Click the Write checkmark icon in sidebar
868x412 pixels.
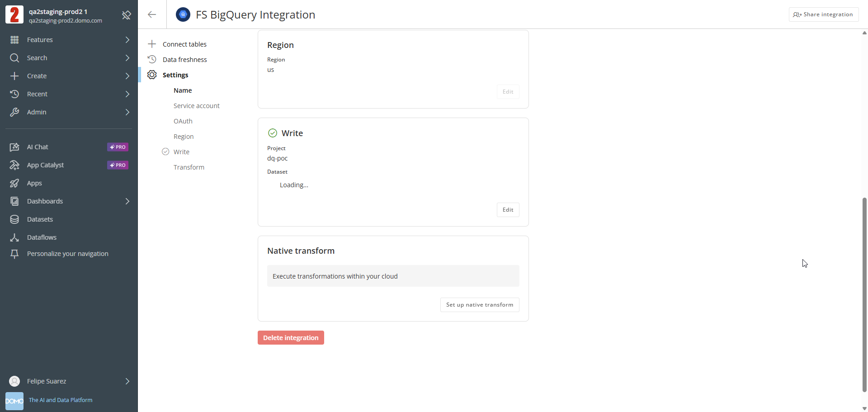click(165, 152)
